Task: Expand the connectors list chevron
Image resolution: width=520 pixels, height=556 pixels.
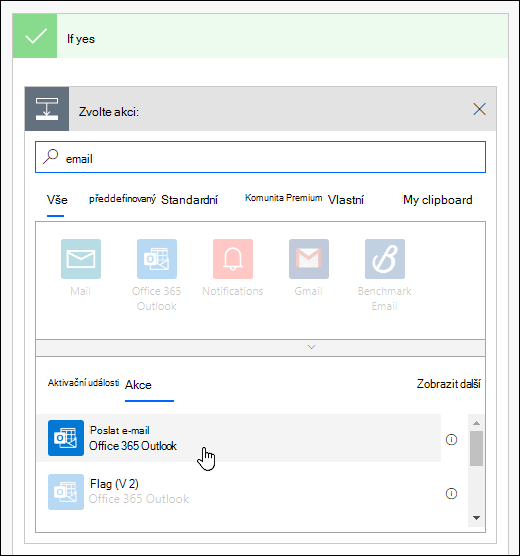Action: point(311,347)
